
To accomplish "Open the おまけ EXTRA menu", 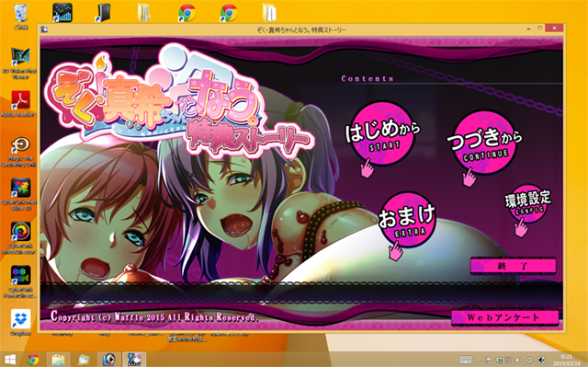I will click(407, 220).
